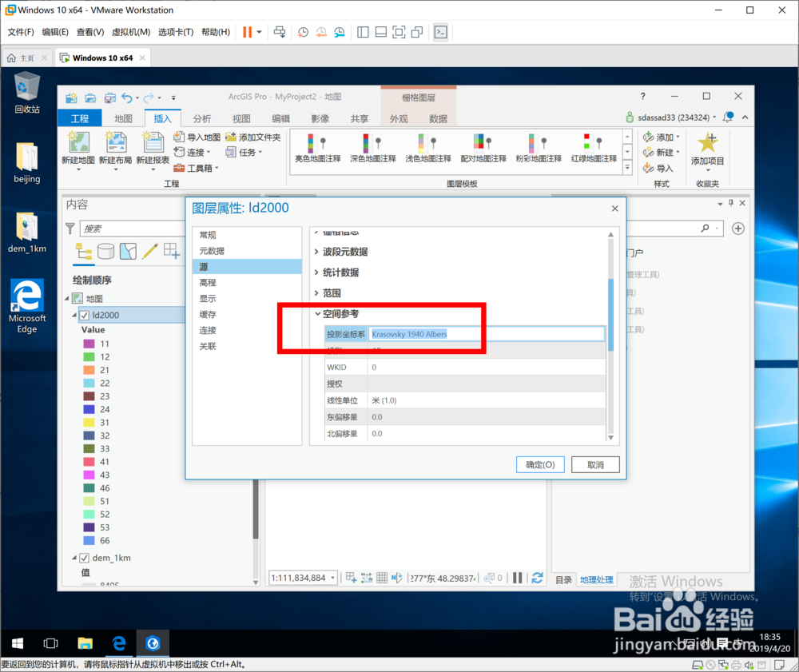This screenshot has width=799, height=672.
Task: Click the refresh map icon in status bar
Action: point(537,578)
